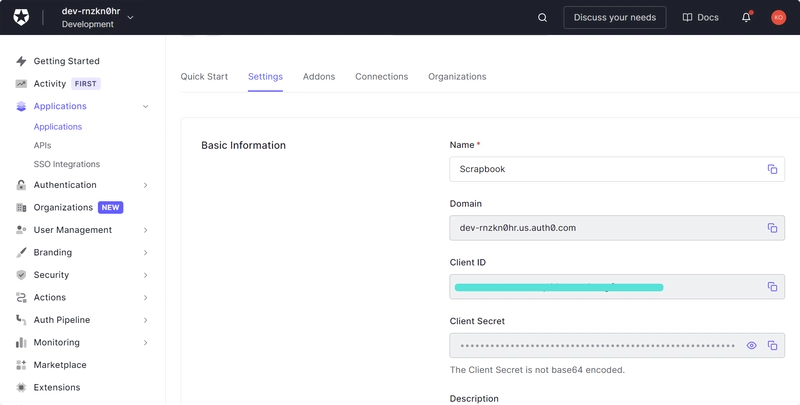Open the tenant switcher dropdown chevron
The width and height of the screenshot is (800, 405).
click(131, 17)
